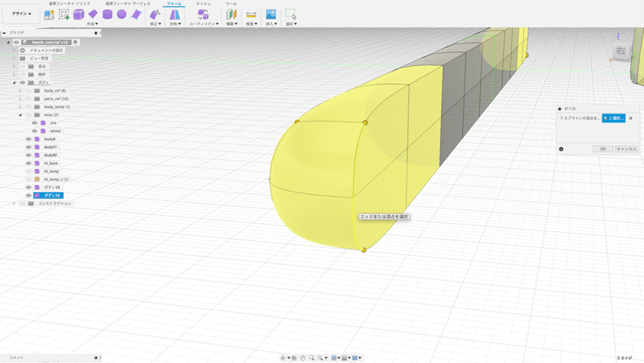Click the purple body icon next to tire
Image resolution: width=644 pixels, height=363 pixels.
coord(43,123)
